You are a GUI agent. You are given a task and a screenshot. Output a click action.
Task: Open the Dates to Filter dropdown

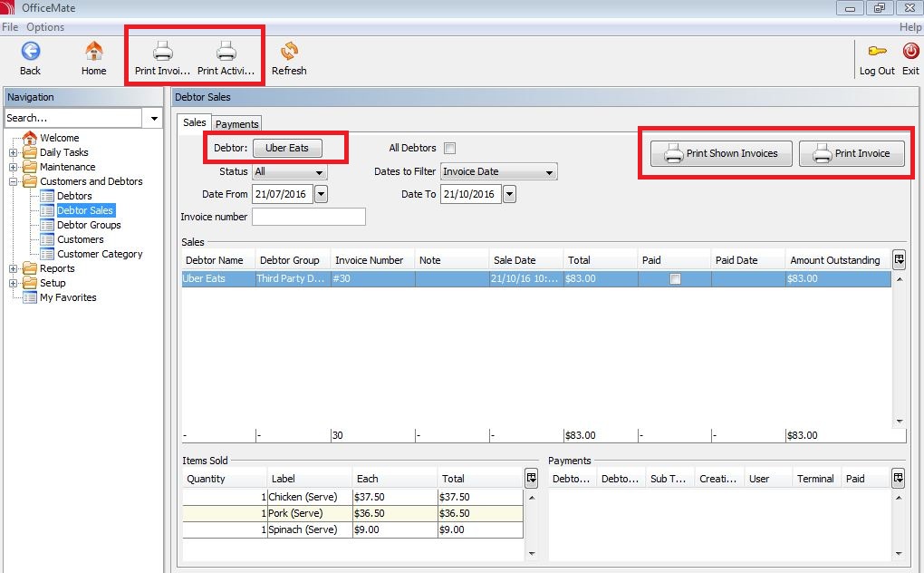tap(498, 172)
